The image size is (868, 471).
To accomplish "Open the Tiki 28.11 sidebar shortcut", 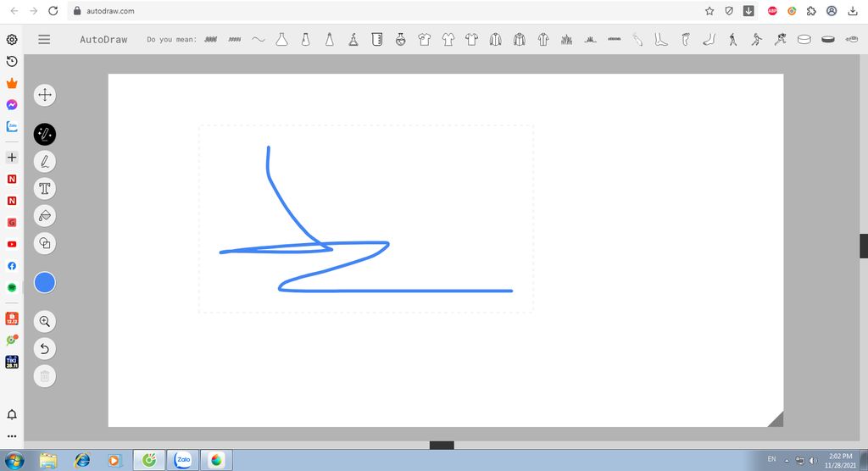I will tap(12, 362).
